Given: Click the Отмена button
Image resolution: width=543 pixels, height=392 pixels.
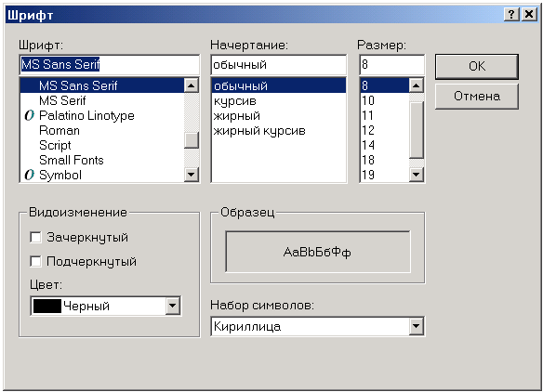Looking at the screenshot, I should click(476, 96).
